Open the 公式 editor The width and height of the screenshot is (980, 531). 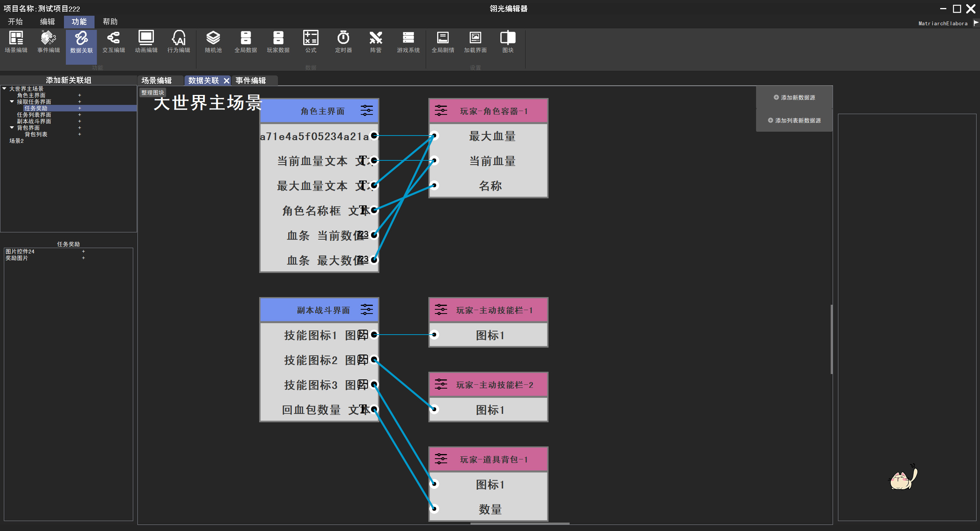310,41
